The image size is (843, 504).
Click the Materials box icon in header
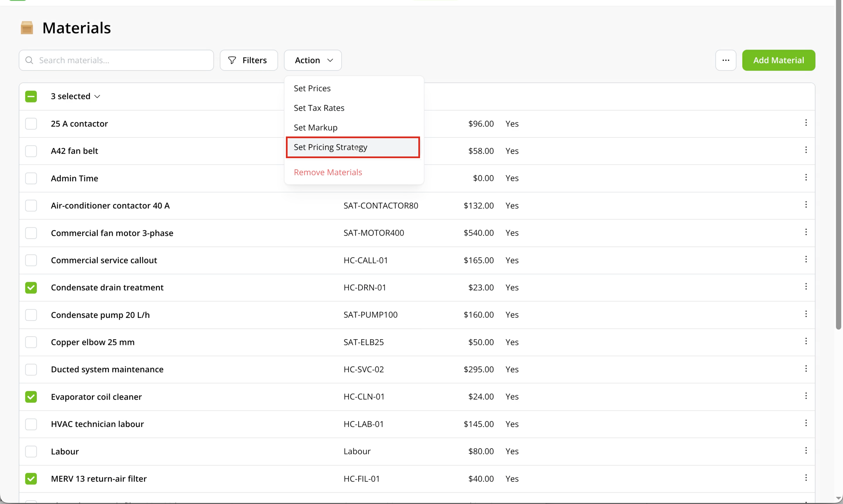coord(27,28)
